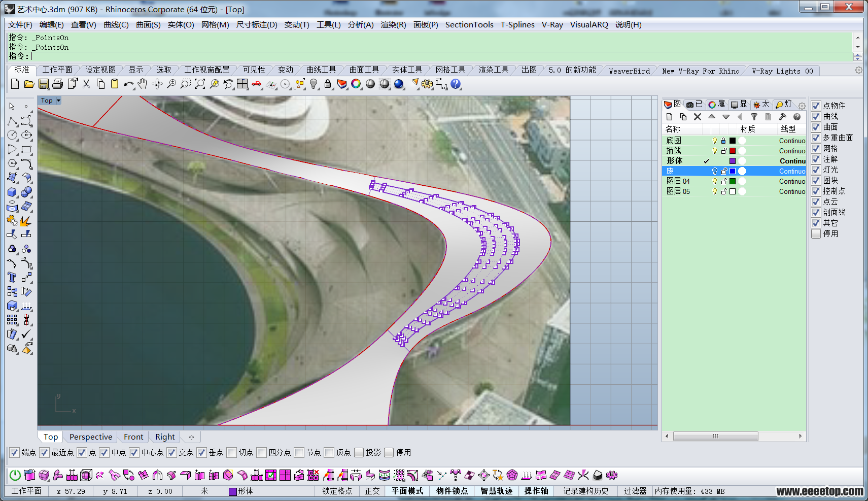Switch to the 曲线工具 toolbar tab
Viewport: 868px width, 501px height.
[321, 70]
